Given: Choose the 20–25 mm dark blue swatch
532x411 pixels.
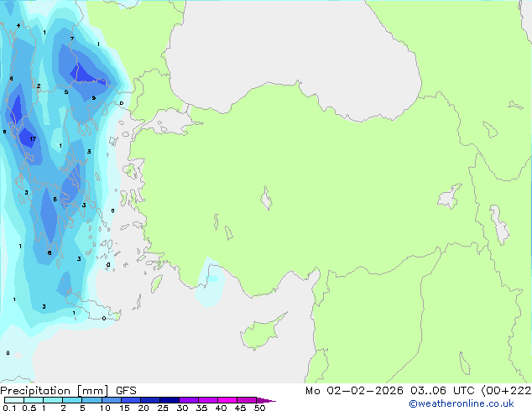Looking at the screenshot, I should 150,400.
